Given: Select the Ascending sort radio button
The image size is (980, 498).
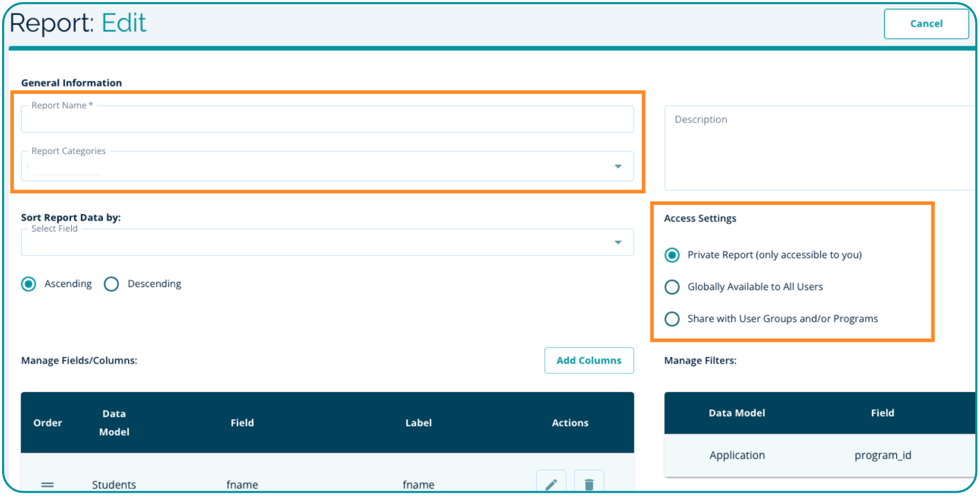Looking at the screenshot, I should coord(29,284).
